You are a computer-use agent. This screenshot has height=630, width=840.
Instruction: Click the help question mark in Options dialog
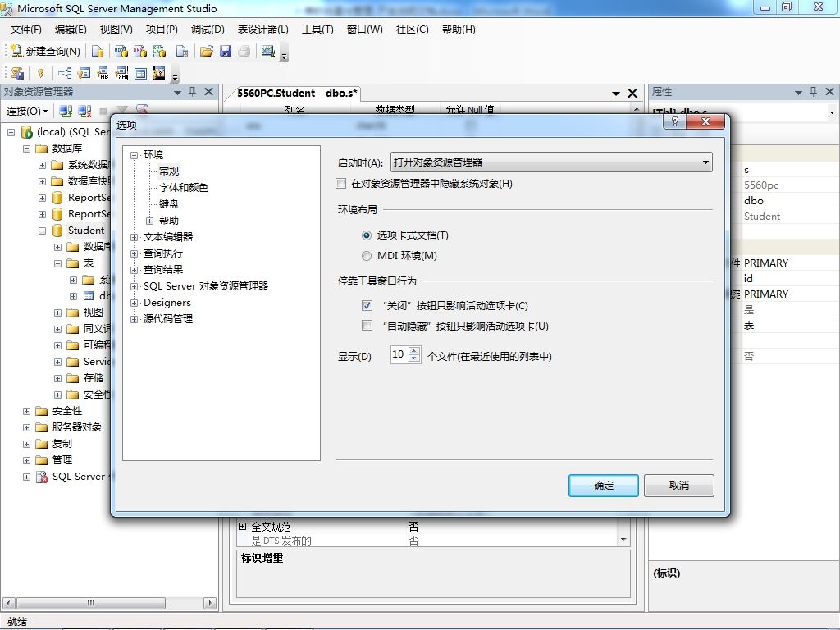(x=675, y=121)
